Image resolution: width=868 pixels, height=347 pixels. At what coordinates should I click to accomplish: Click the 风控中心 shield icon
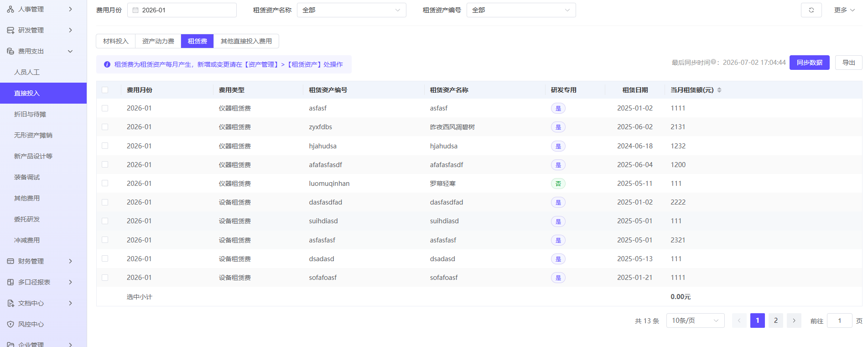10,324
